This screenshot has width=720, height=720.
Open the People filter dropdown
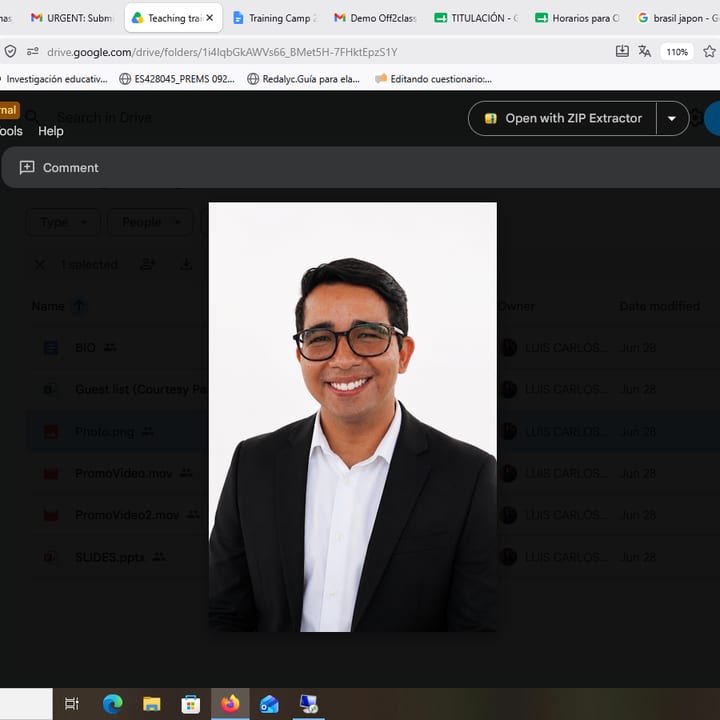coord(150,222)
